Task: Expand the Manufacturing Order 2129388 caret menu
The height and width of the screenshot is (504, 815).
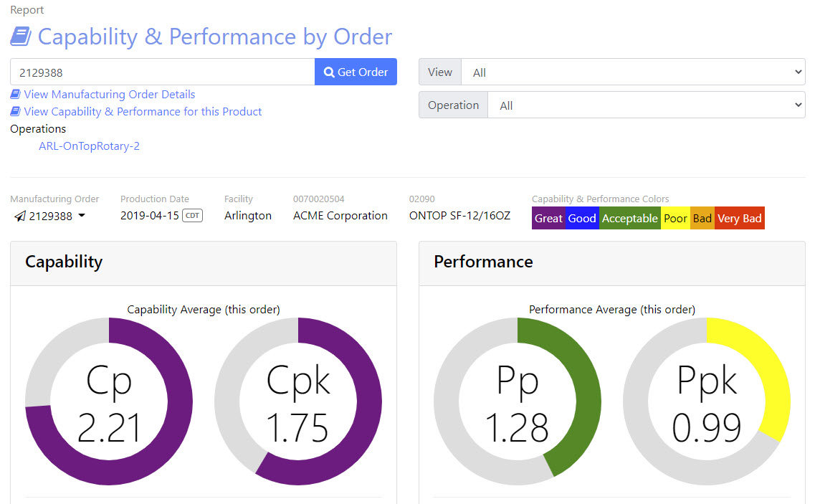Action: (x=82, y=216)
